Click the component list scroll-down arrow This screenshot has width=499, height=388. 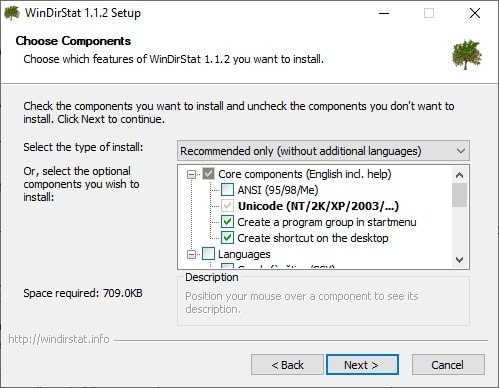[x=459, y=260]
